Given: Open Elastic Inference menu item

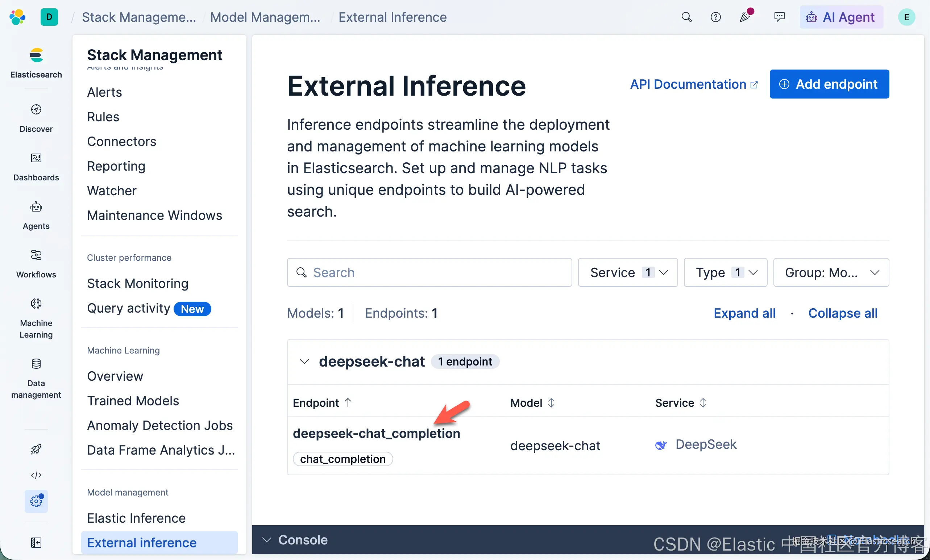Looking at the screenshot, I should pos(136,518).
